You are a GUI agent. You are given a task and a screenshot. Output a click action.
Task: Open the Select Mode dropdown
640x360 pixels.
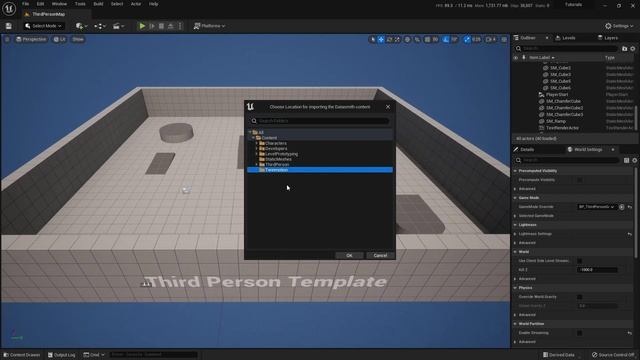click(43, 26)
